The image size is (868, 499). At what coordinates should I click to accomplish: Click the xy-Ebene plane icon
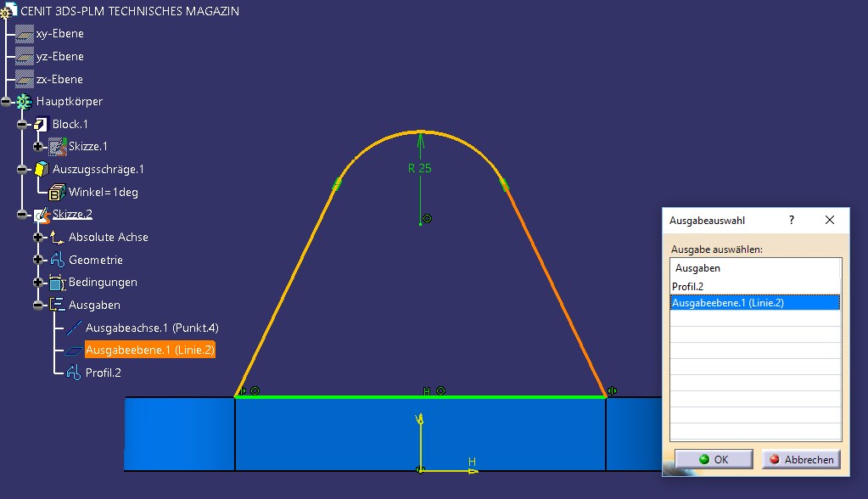[25, 34]
